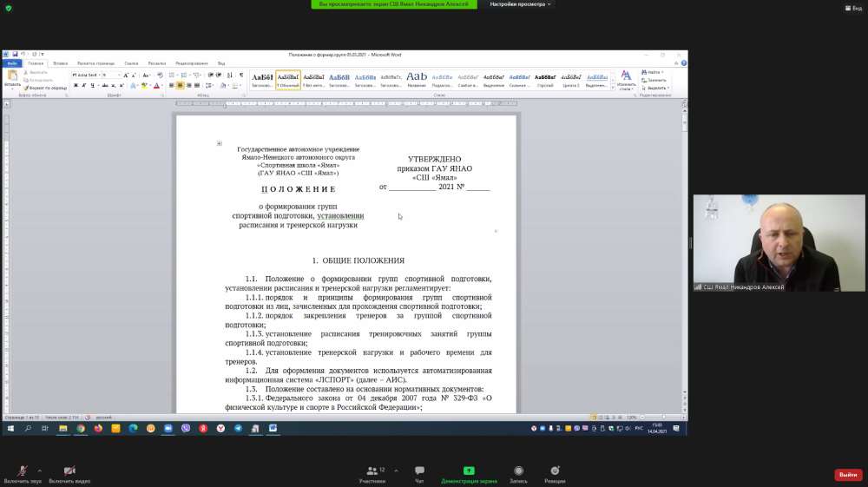868x487 pixels.
Task: Click the red font color button
Action: 156,86
